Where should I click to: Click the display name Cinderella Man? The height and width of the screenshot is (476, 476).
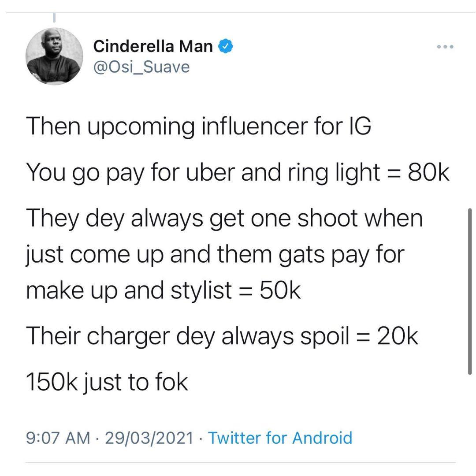153,46
